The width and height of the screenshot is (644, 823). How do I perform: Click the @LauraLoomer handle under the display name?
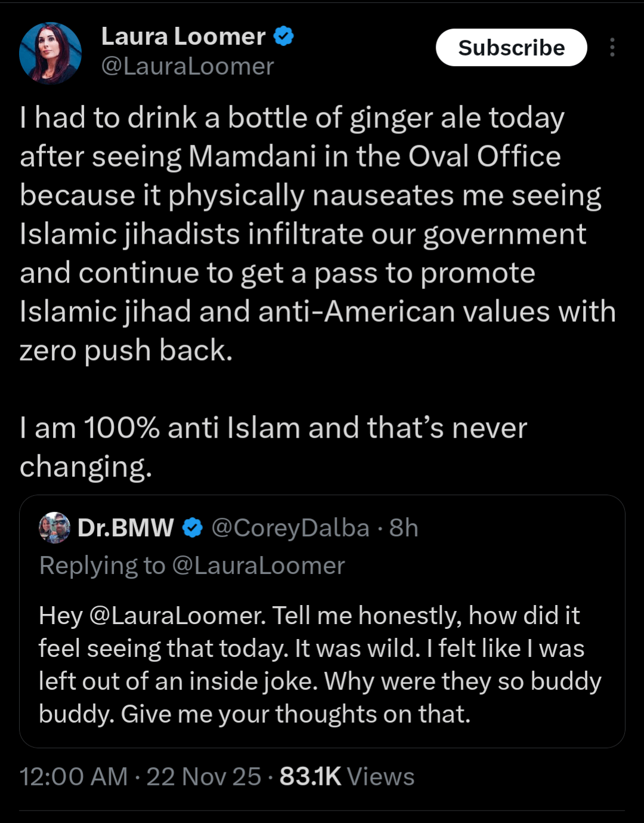coord(187,66)
